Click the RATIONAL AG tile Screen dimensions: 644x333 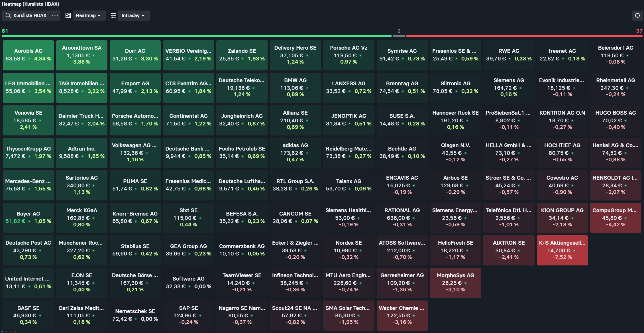coord(402,218)
